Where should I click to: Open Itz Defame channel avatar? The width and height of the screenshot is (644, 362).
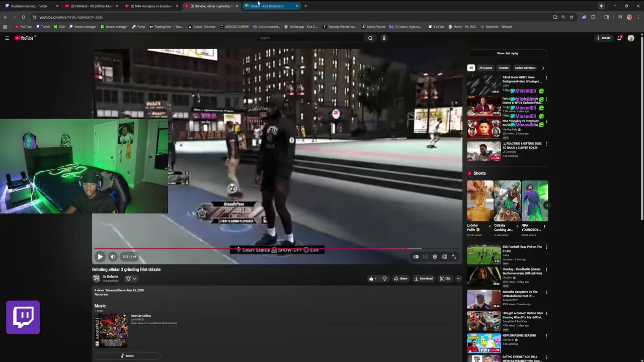click(x=96, y=278)
